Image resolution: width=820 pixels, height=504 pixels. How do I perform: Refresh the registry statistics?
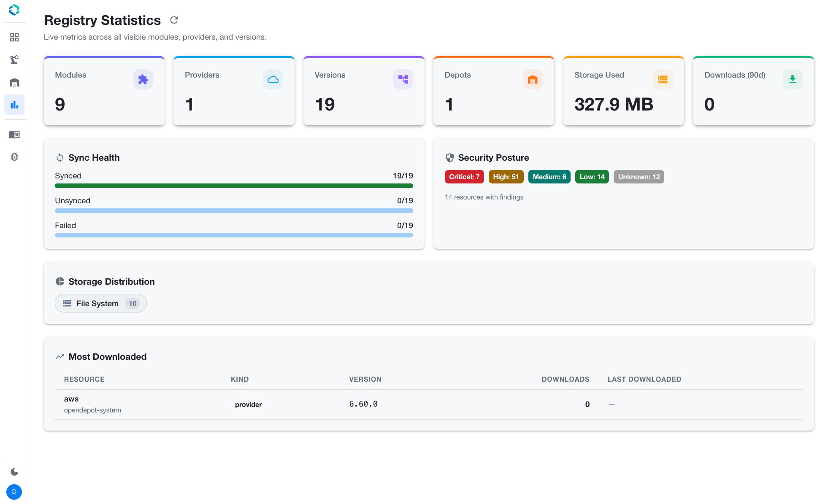(174, 20)
